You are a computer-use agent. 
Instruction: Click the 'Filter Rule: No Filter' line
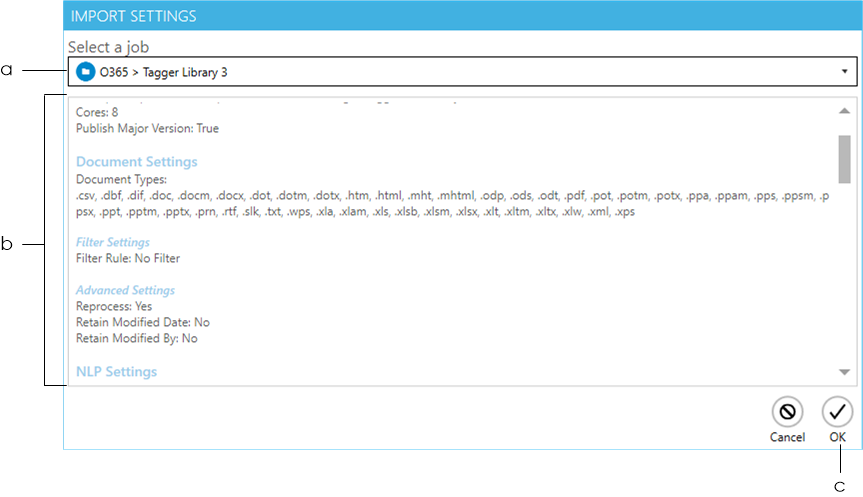click(x=128, y=258)
